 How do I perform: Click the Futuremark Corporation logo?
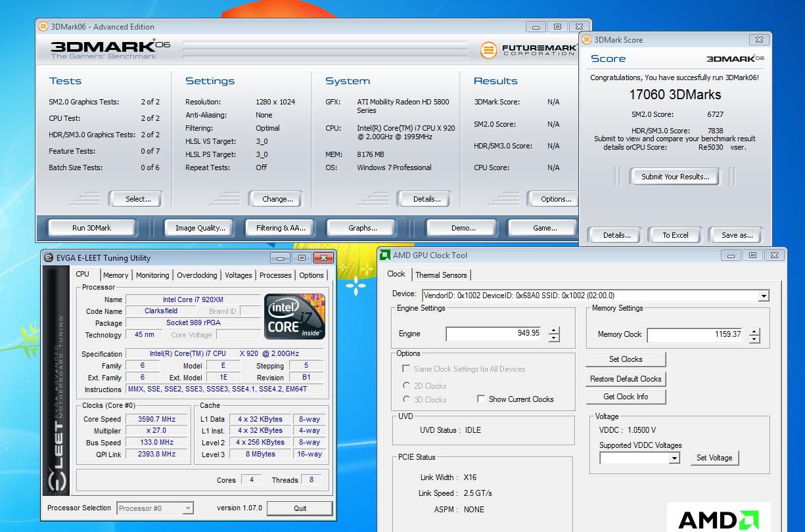coord(528,50)
